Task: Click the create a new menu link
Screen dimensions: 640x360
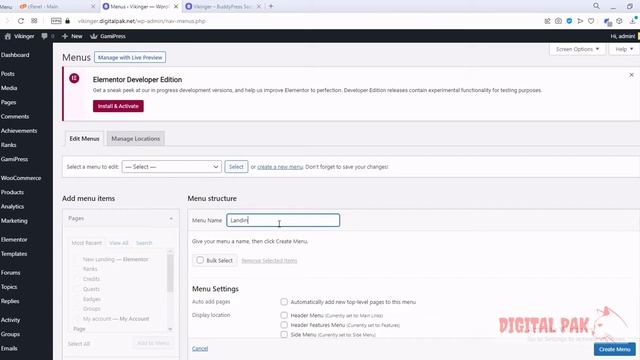Action: coord(280,167)
